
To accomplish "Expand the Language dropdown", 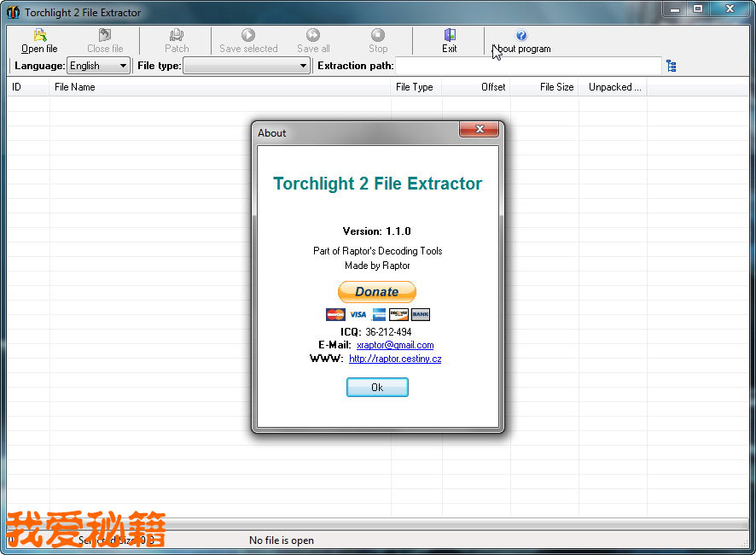I will point(123,66).
